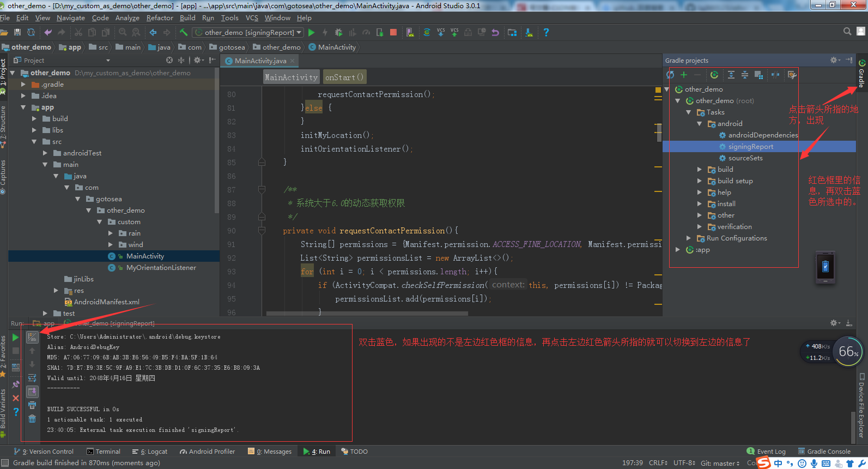The width and height of the screenshot is (868, 469).
Task: Expand all nodes in Gradle projects toolbar
Action: (731, 75)
